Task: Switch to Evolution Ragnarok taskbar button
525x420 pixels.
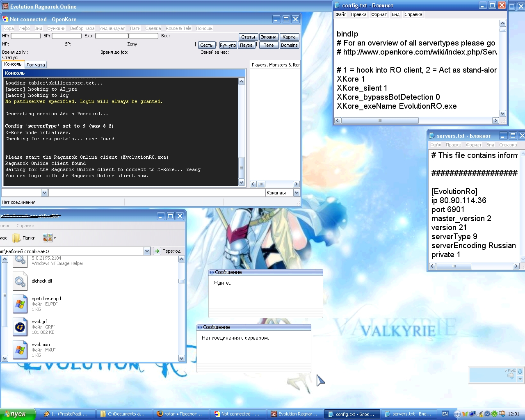Action: point(295,414)
